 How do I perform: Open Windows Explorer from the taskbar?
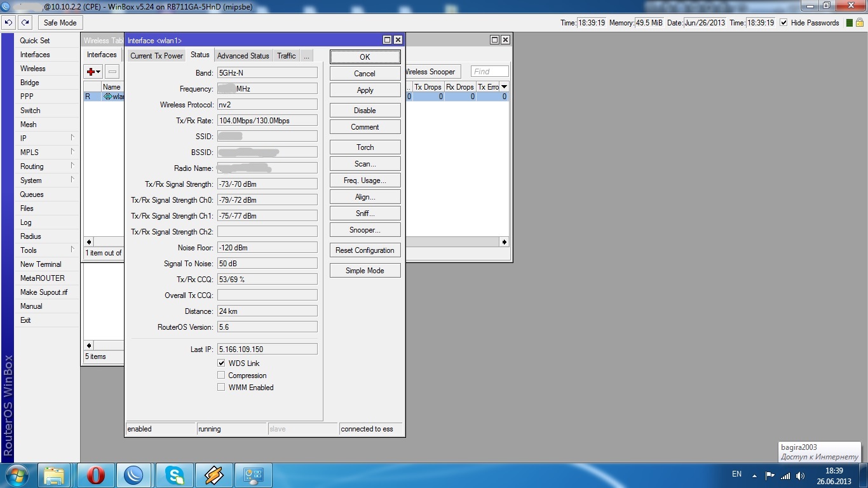click(55, 475)
